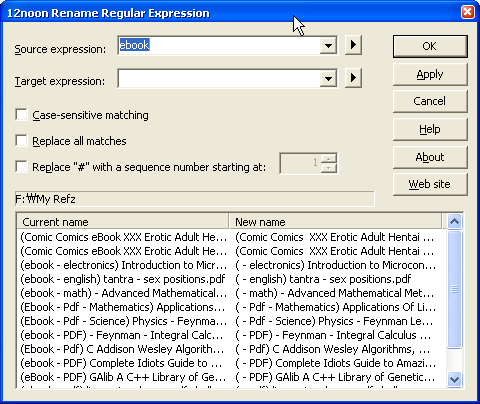Toggle Replace "#" with sequence number checkbox
Viewport: 480px width, 404px height.
pyautogui.click(x=21, y=166)
